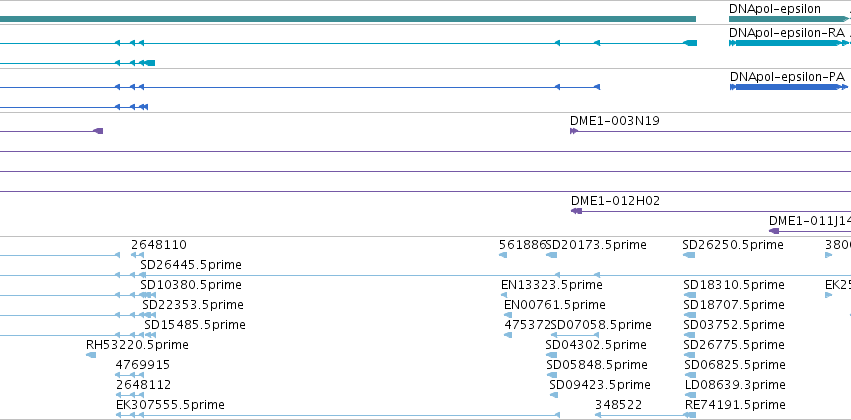Click the long teal gene bar at top
This screenshot has height=420, width=851.
pos(348,19)
